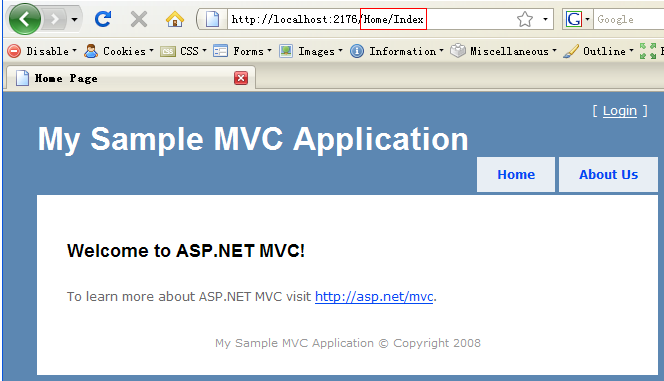Open the Forms menu

coord(252,51)
